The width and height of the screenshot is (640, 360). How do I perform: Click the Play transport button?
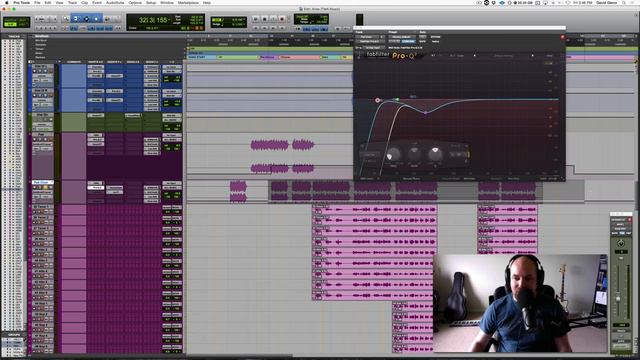[x=273, y=19]
